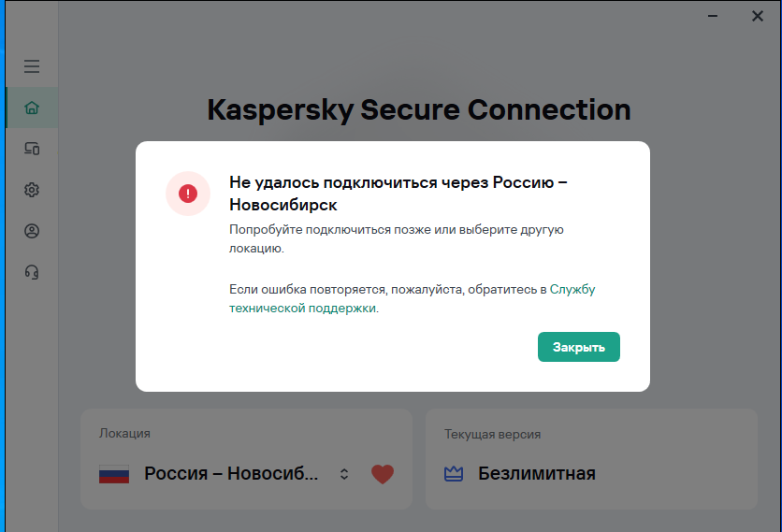
Task: Close the Kaspersky Secure Connection window
Action: [758, 17]
